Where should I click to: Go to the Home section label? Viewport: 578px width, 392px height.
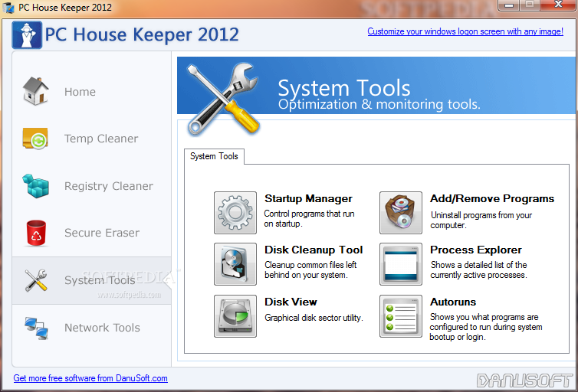tap(80, 92)
